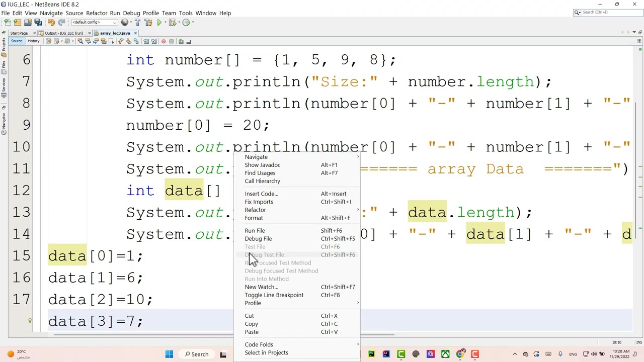Click the Undo arrow icon

coord(51,23)
